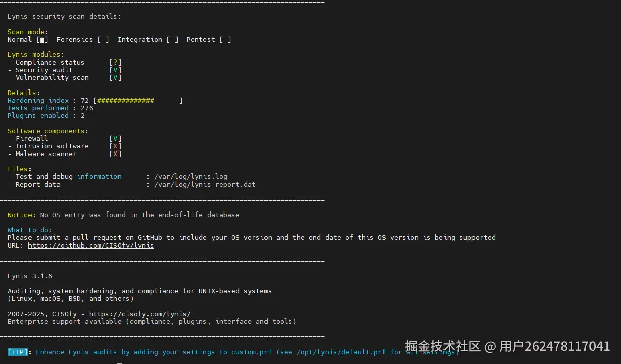The image size is (621, 364).
Task: Click the /var/log/lynis.log file path
Action: (x=190, y=177)
